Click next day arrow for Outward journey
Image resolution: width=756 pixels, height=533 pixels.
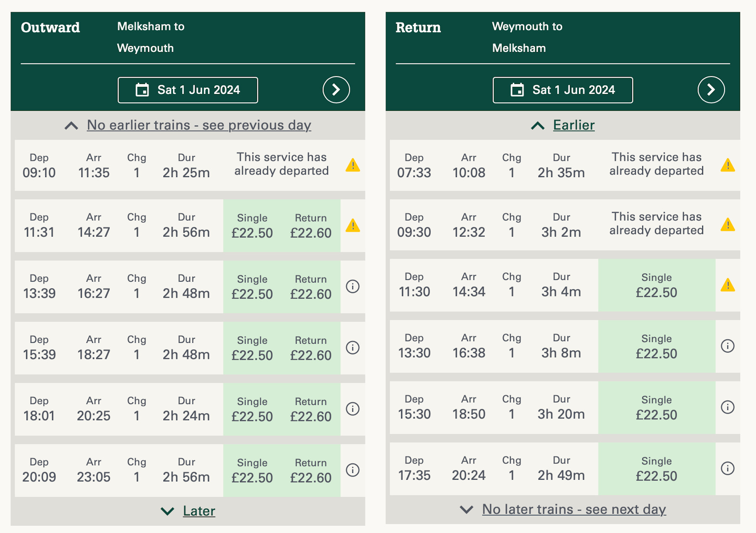click(x=336, y=90)
